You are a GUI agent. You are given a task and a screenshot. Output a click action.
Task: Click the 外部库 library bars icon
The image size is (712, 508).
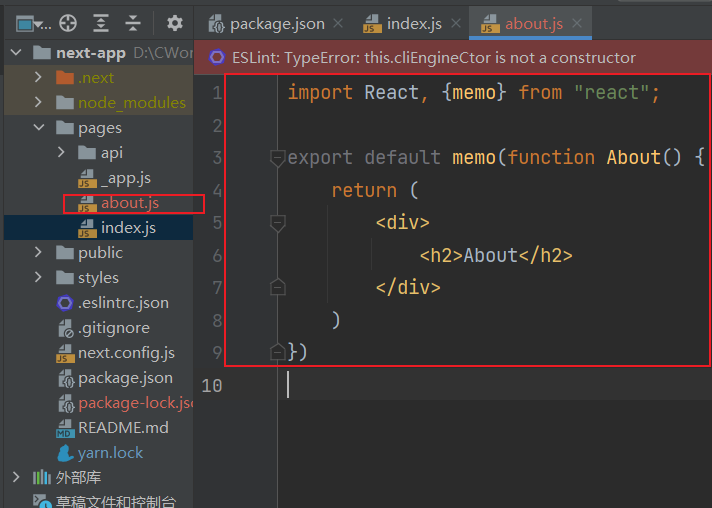point(42,477)
